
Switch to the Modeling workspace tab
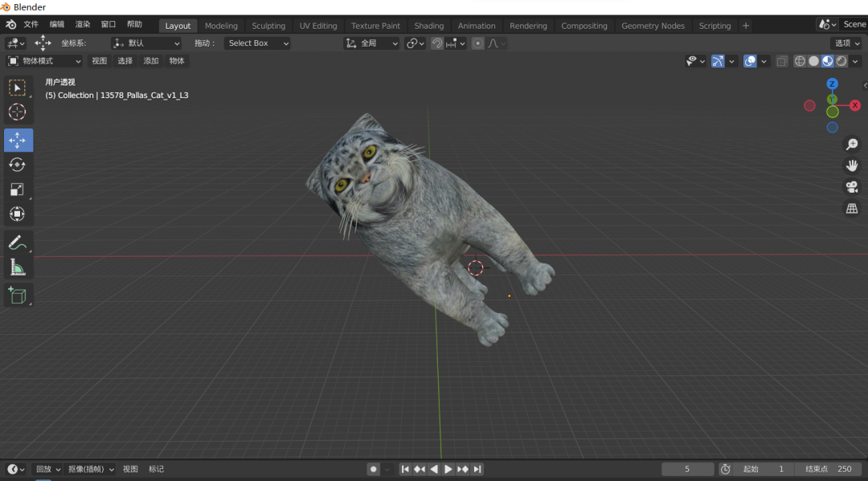tap(221, 26)
